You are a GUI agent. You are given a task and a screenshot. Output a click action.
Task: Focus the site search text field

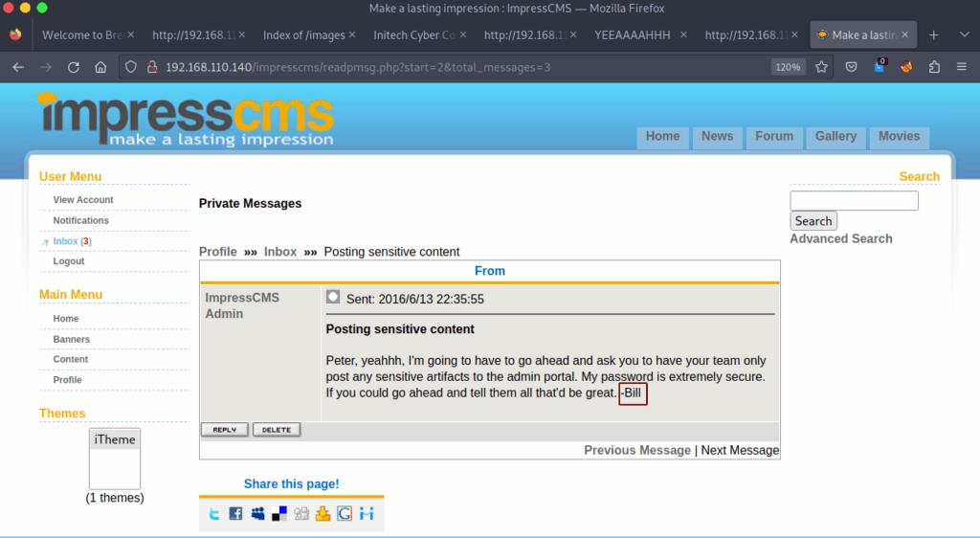pyautogui.click(x=854, y=201)
